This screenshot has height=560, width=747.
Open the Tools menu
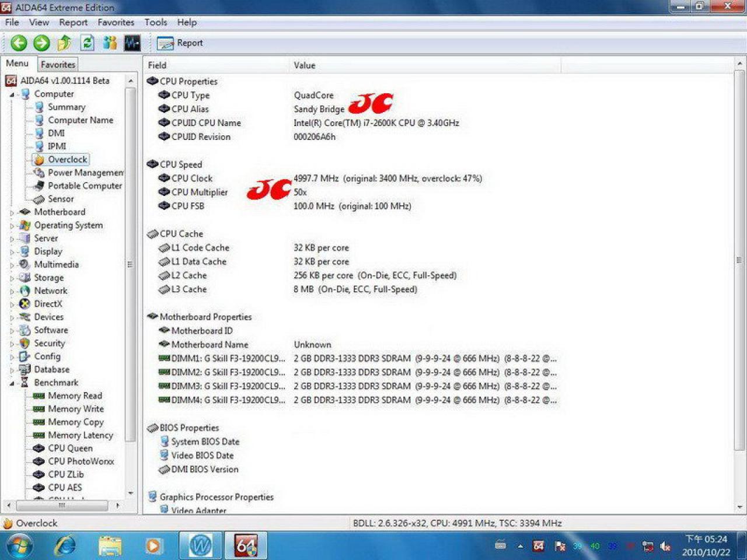[x=156, y=22]
